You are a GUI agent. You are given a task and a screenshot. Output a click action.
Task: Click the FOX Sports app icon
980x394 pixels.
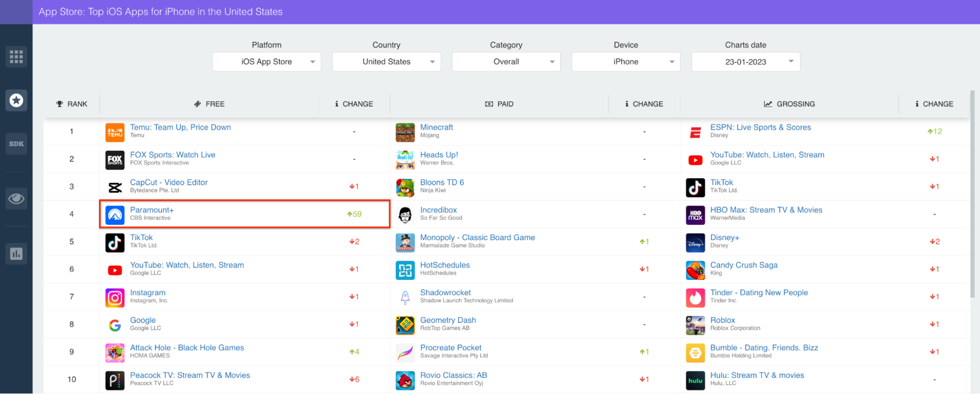click(x=115, y=159)
